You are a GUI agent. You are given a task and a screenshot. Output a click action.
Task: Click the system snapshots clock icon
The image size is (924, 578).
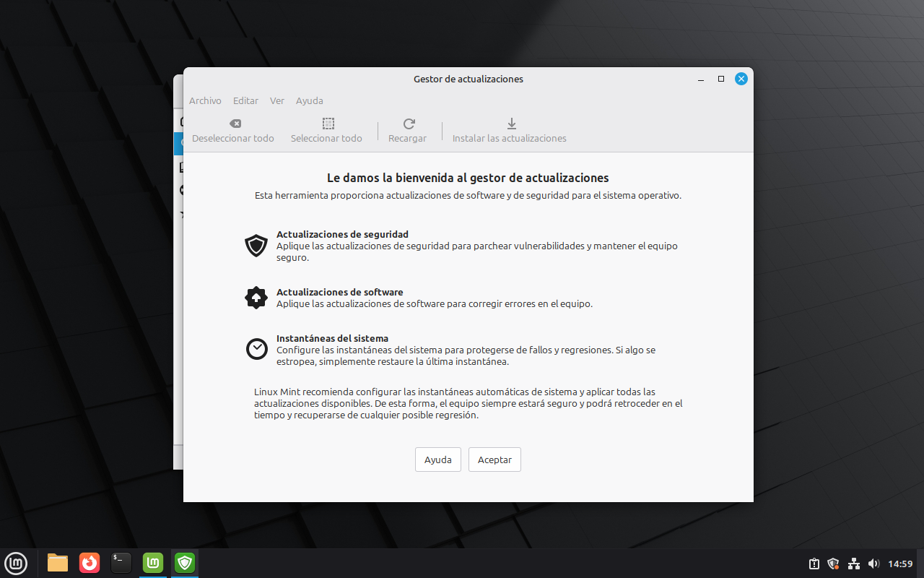256,349
